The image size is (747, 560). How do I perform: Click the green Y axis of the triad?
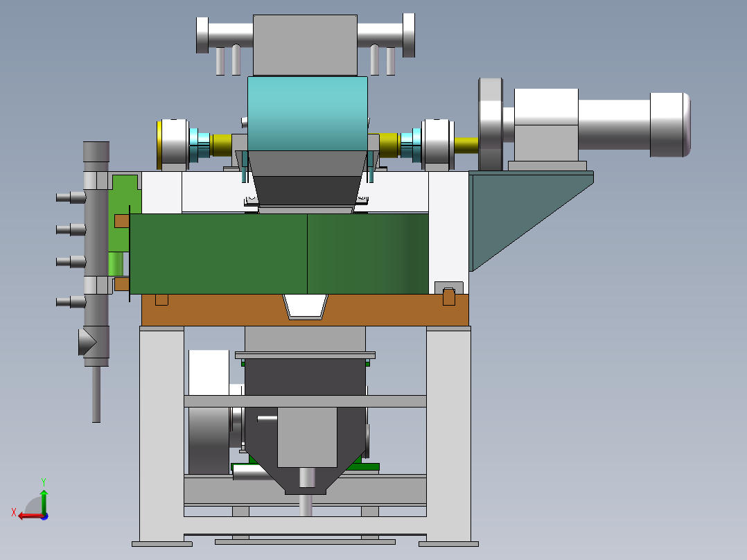pos(44,501)
